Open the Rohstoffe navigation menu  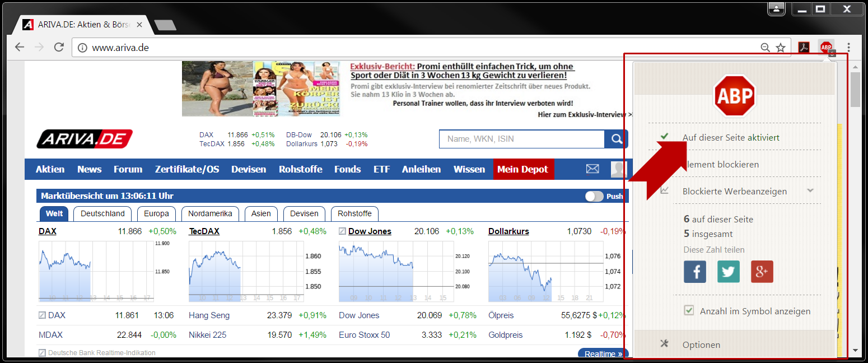pos(301,169)
